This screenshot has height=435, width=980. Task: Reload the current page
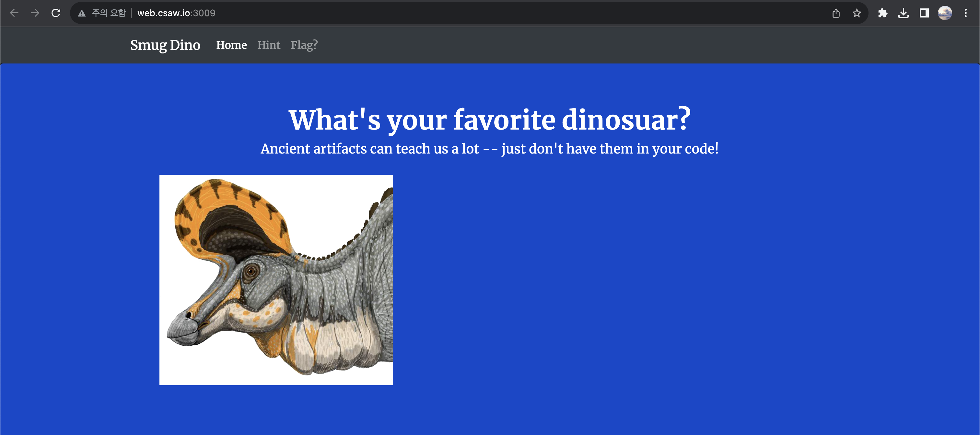click(56, 13)
